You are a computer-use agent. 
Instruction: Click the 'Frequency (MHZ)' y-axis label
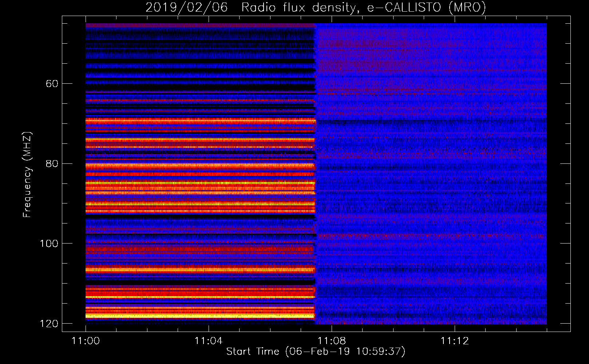(x=27, y=175)
